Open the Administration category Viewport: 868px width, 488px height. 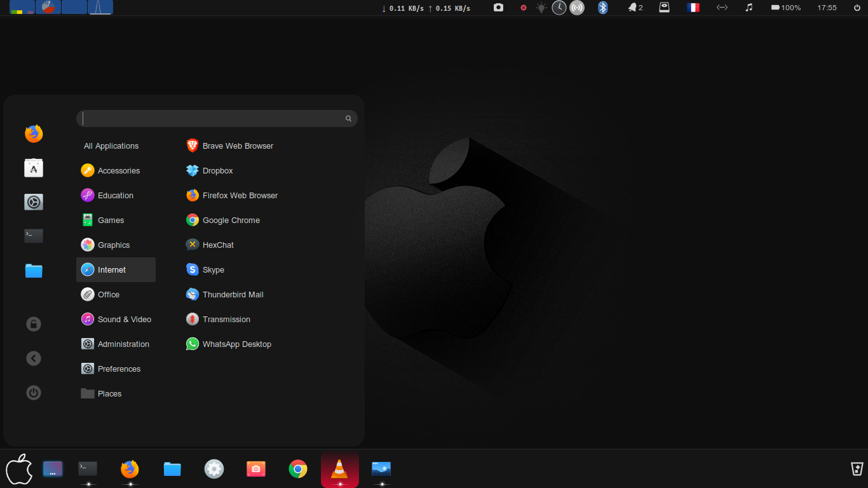(116, 344)
